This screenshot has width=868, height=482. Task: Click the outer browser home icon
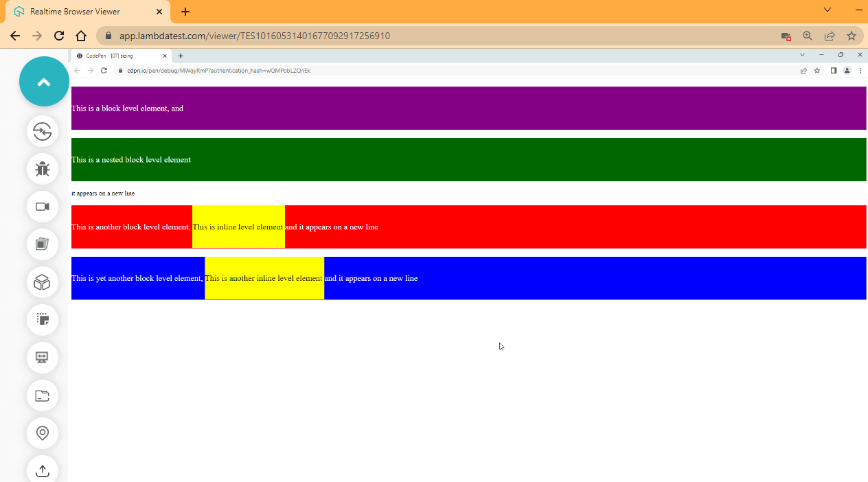click(81, 36)
